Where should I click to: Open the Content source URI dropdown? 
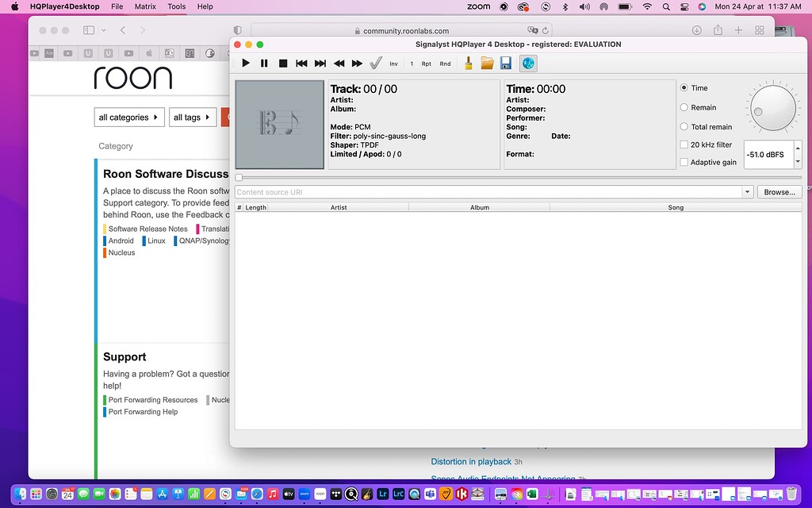coord(746,191)
